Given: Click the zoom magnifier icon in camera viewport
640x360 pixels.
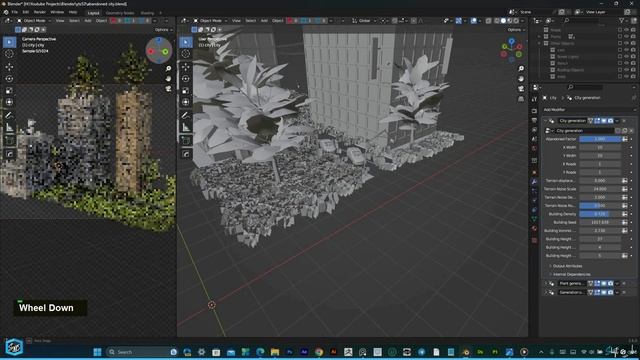Looking at the screenshot, I should 169,69.
